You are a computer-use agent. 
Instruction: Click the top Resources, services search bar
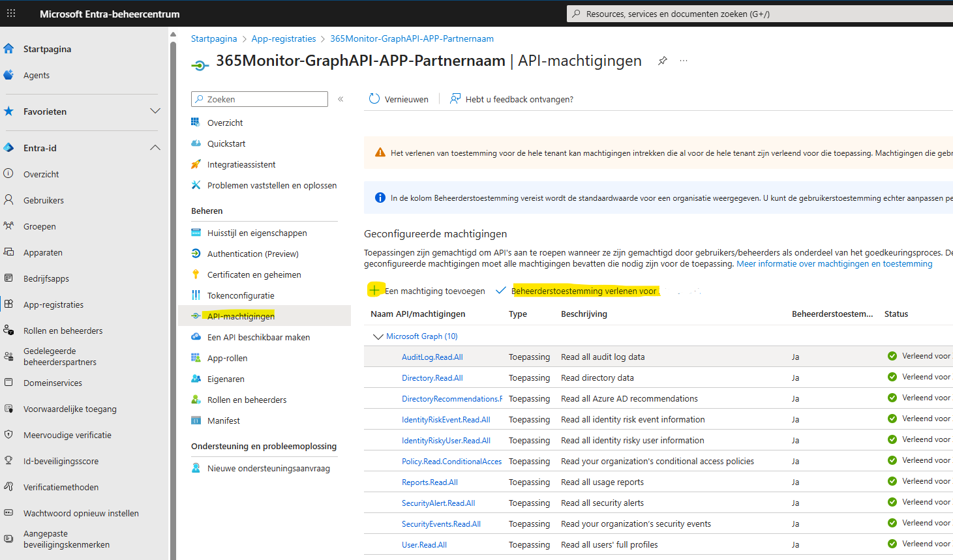click(x=760, y=14)
